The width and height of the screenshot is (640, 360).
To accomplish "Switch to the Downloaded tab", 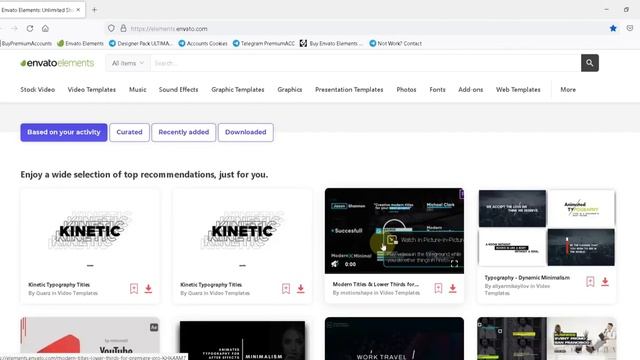I will pyautogui.click(x=246, y=132).
